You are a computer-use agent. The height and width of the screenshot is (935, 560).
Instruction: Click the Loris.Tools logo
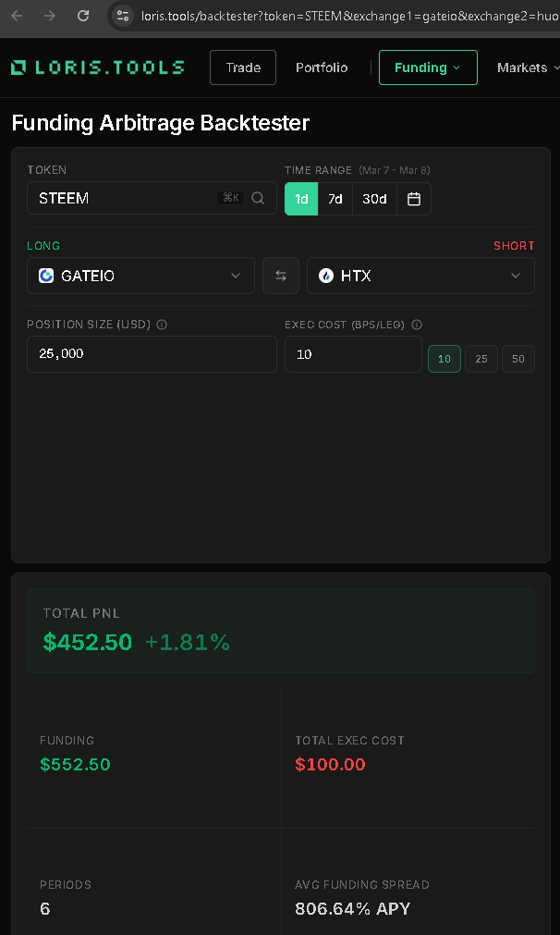point(97,68)
